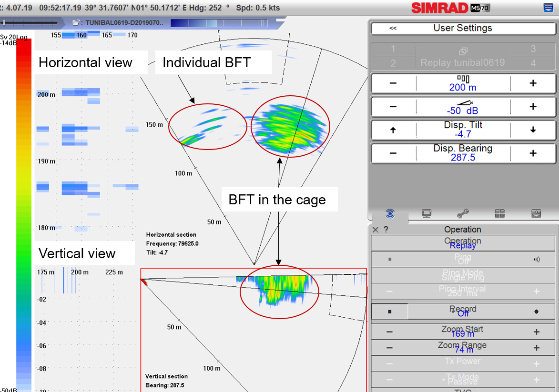Open the Setup wrench icon
This screenshot has height=392, width=559.
[x=463, y=214]
